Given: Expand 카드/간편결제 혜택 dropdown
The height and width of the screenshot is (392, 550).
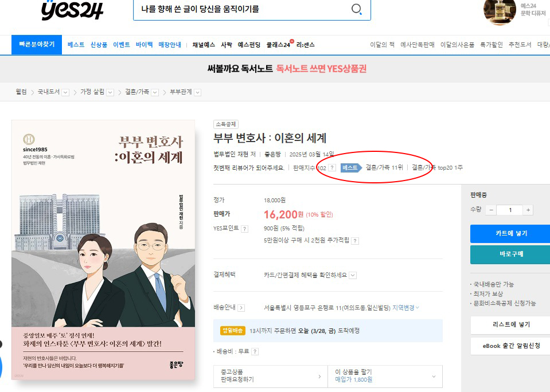Looking at the screenshot, I should coord(353,275).
